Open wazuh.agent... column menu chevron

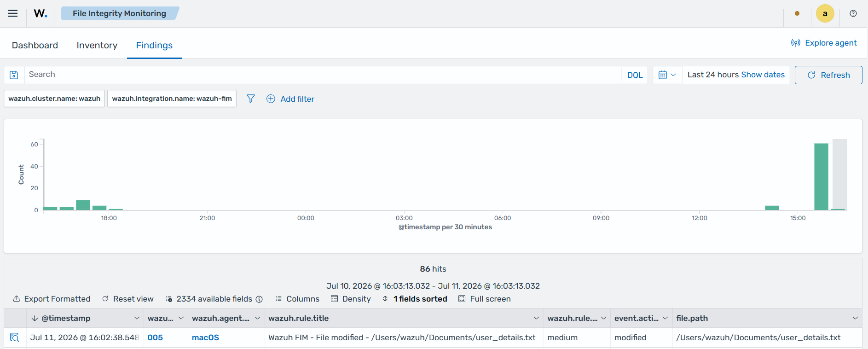[257, 318]
